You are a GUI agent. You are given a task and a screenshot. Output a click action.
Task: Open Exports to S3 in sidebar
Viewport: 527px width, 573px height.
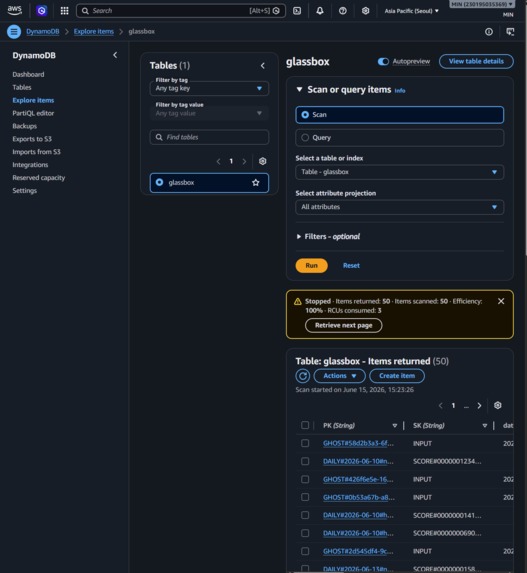[32, 139]
